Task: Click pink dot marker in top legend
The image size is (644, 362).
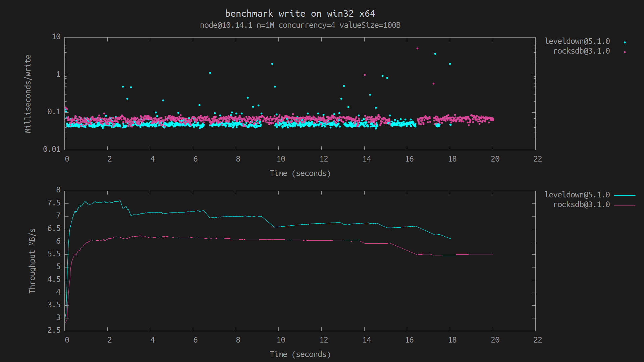Action: 625,52
